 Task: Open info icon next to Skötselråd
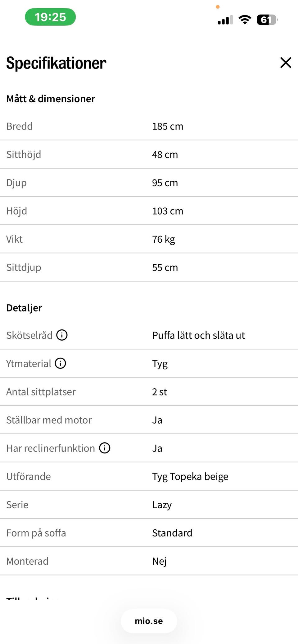click(x=62, y=335)
